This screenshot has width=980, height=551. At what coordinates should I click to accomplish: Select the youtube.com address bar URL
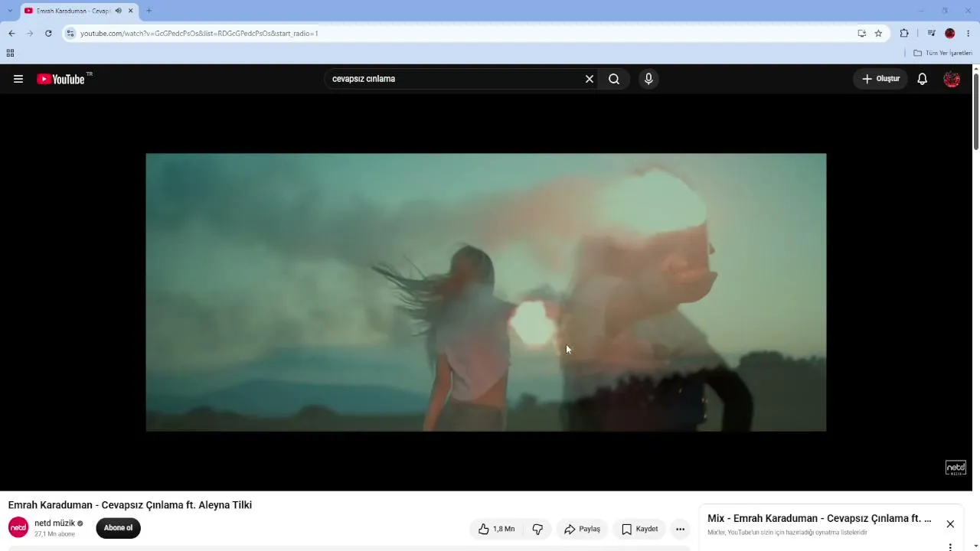(199, 34)
